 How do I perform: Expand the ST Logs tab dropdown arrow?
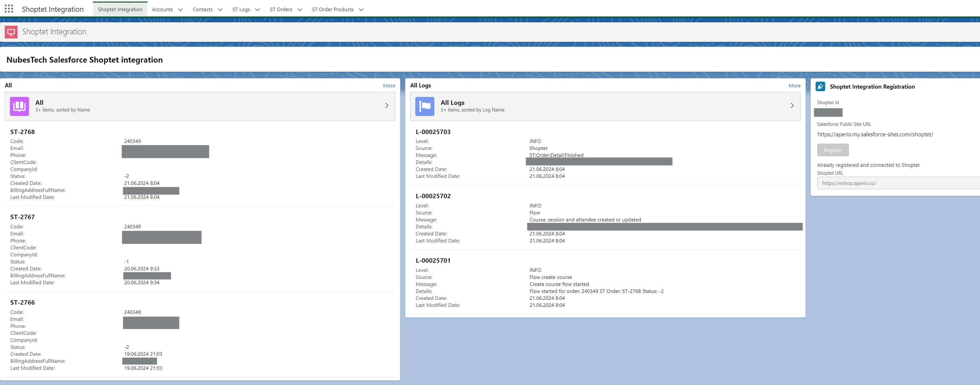tap(258, 10)
